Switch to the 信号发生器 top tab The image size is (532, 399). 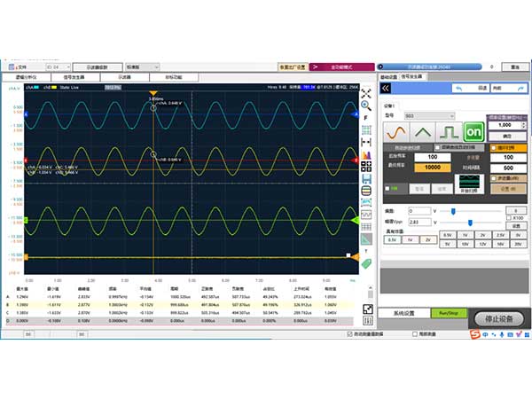[74, 77]
